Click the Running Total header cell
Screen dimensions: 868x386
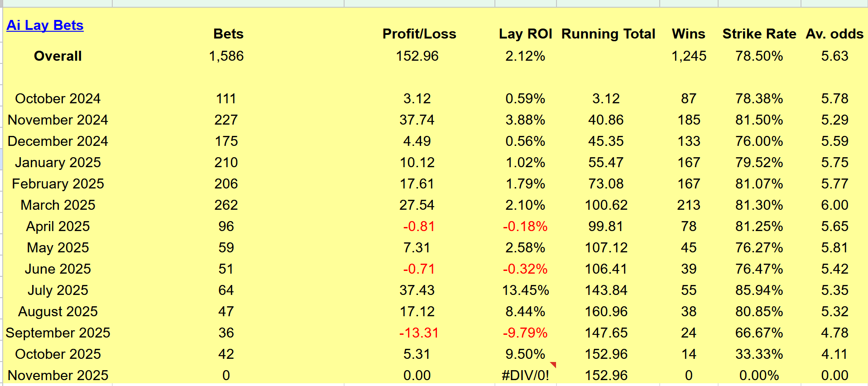[x=608, y=34]
